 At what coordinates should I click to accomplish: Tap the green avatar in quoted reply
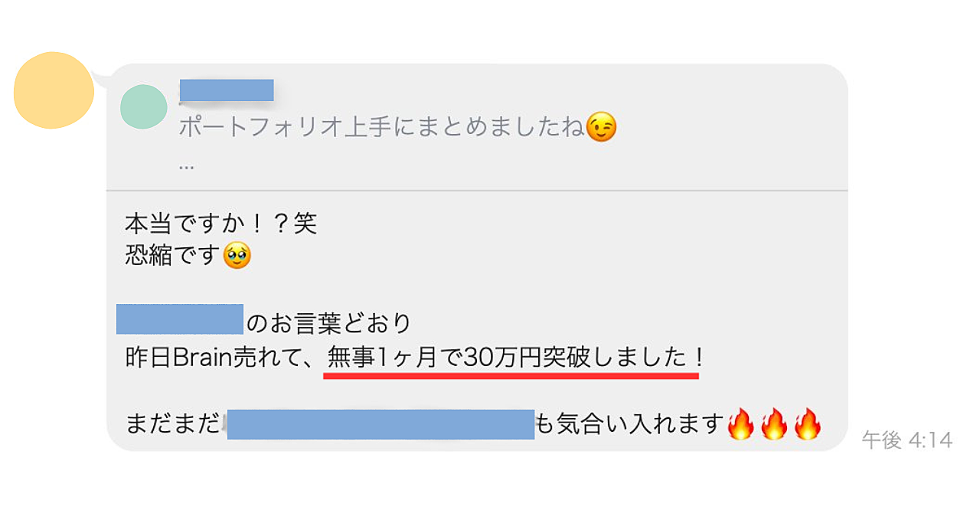coord(144,106)
